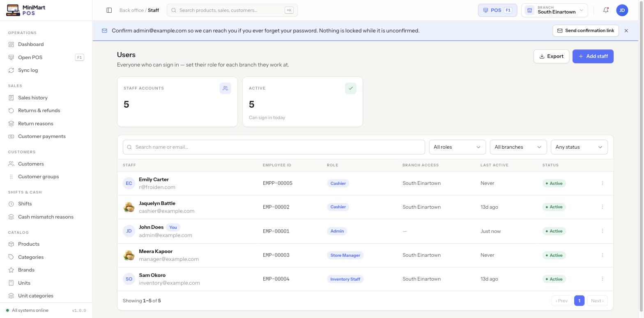
Task: Open row actions for Sam Okoro
Action: click(x=603, y=279)
